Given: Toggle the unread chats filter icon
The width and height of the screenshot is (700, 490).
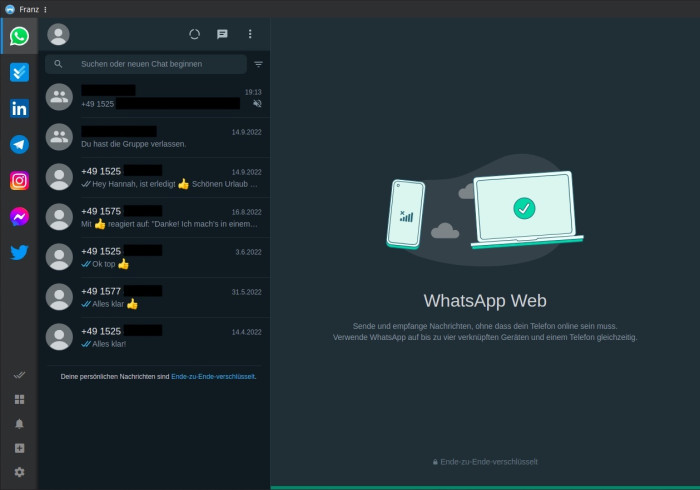Looking at the screenshot, I should (258, 64).
